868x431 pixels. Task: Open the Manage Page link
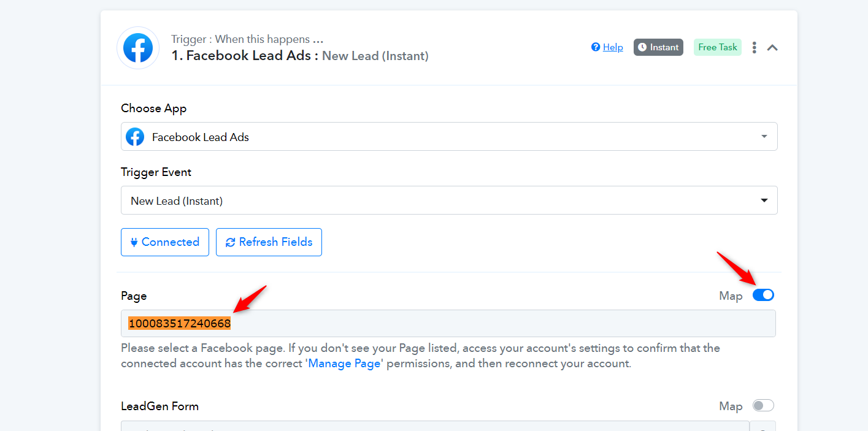[345, 363]
